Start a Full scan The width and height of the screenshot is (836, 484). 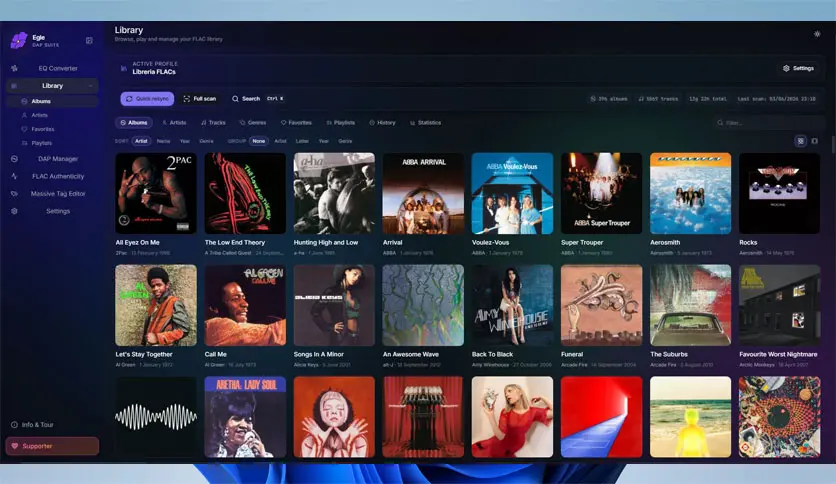coord(200,99)
